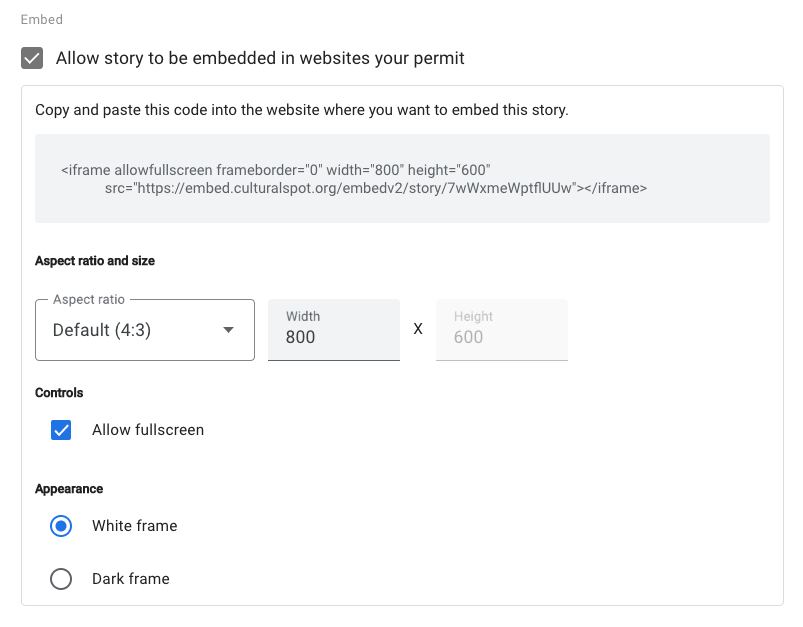Select the Dark frame radio button
Image resolution: width=803 pixels, height=627 pixels.
click(61, 579)
